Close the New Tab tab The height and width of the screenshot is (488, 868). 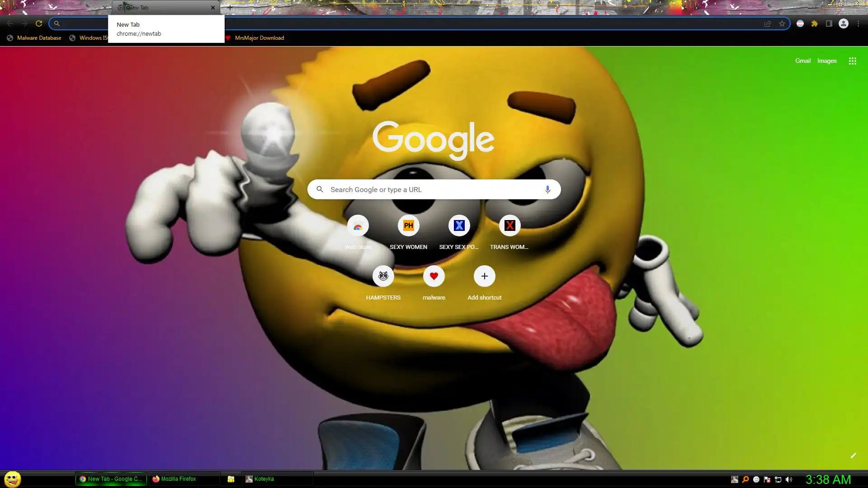(213, 8)
